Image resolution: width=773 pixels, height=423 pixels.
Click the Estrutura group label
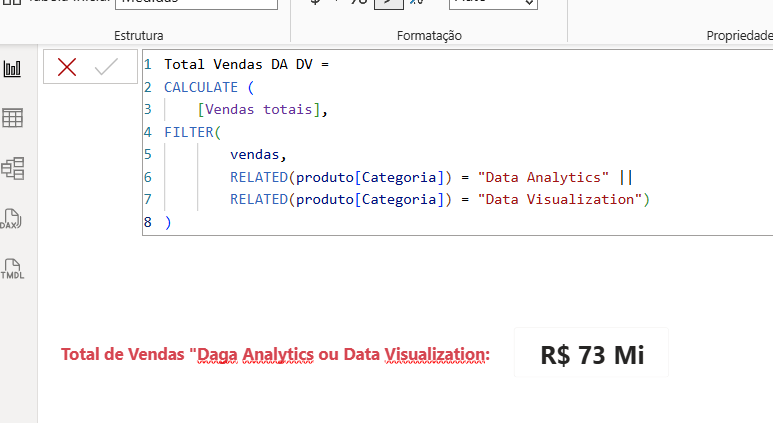[139, 35]
